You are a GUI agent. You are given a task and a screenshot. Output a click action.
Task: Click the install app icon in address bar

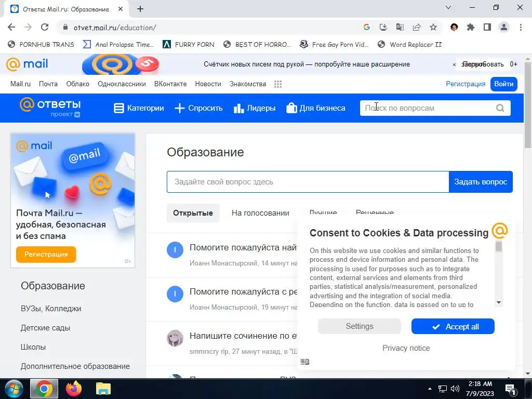(383, 27)
